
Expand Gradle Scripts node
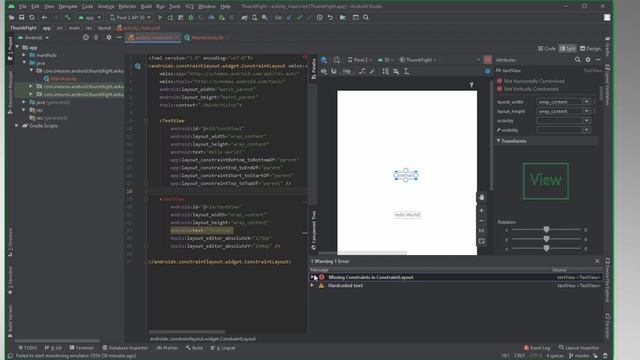[17, 126]
